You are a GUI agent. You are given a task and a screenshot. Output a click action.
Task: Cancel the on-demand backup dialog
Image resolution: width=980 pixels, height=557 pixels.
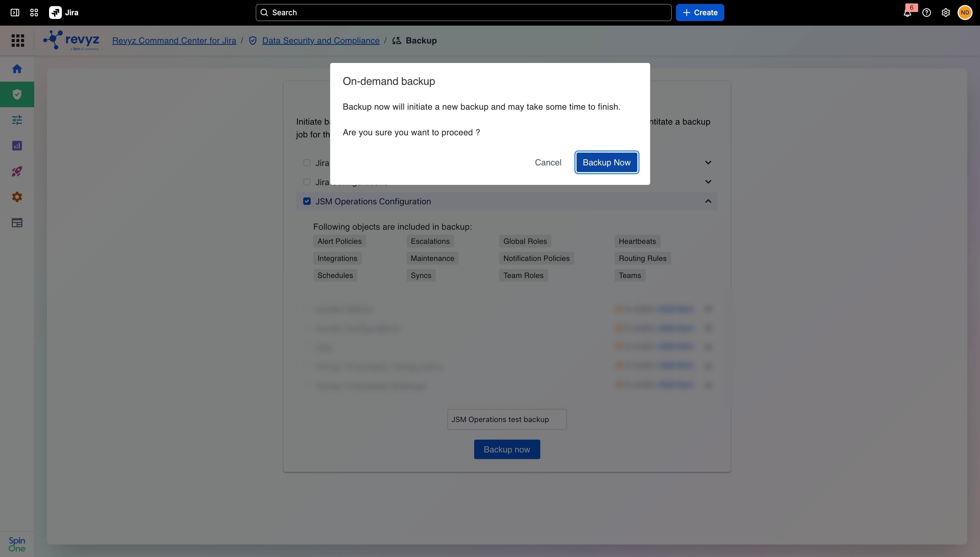(x=548, y=162)
